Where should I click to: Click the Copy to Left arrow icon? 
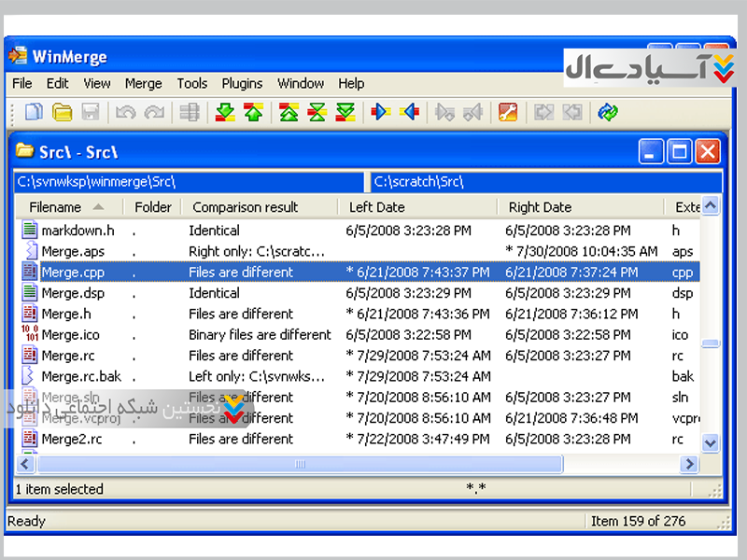coord(409,113)
